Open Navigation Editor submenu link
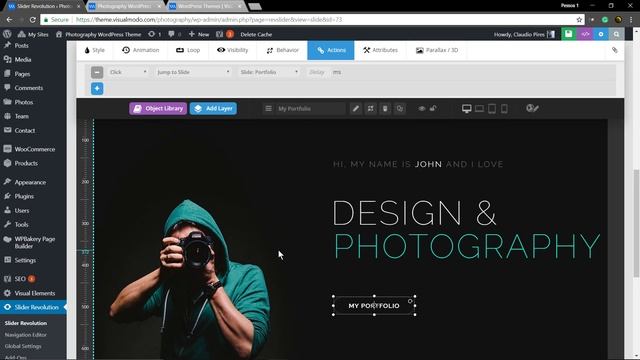 tap(26, 335)
